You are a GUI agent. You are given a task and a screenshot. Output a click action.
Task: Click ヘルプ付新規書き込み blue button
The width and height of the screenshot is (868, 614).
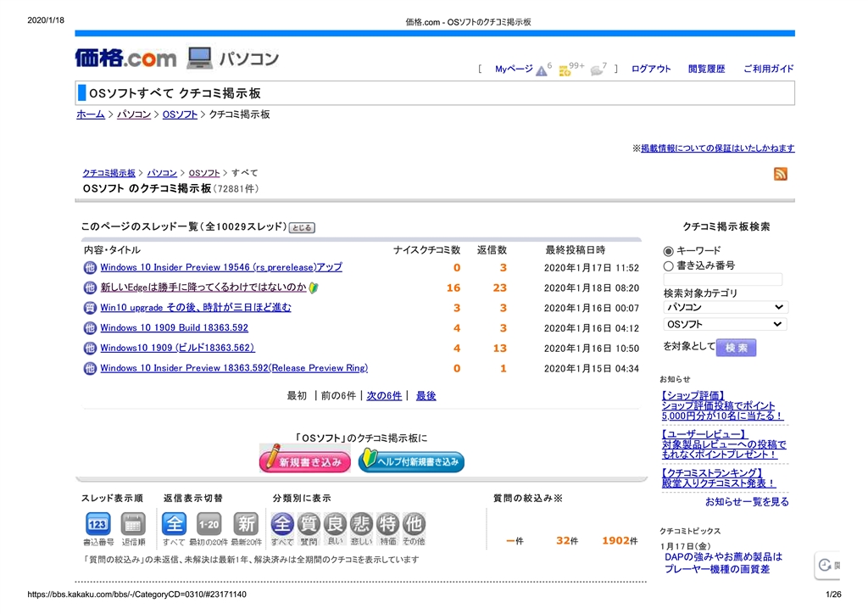(x=411, y=460)
